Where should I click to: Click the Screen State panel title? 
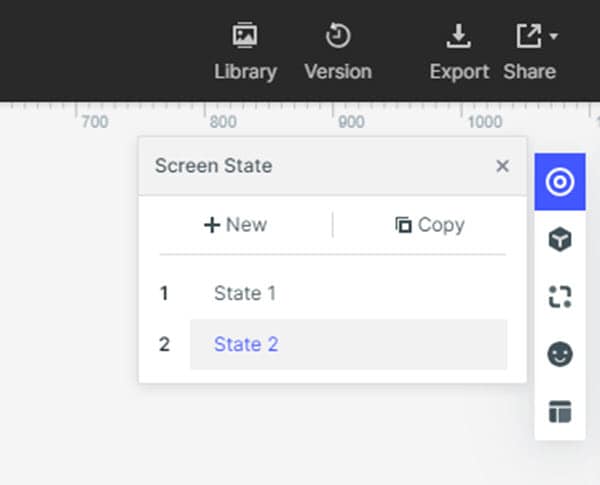coord(213,166)
